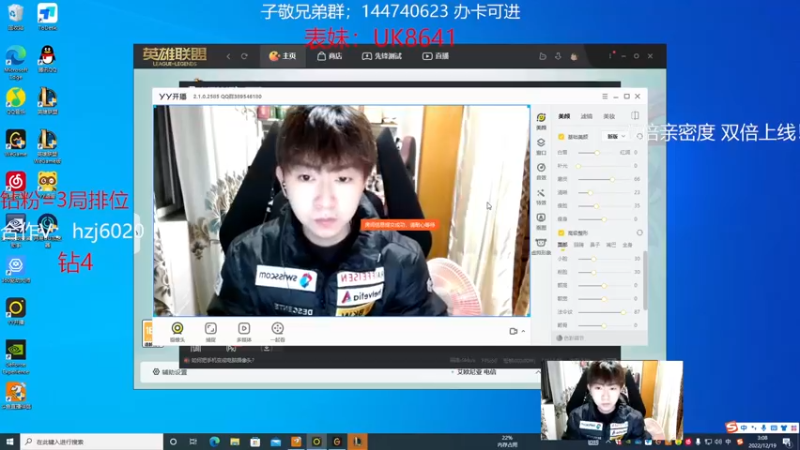
Task: Click the 辅助设置 button in League client
Action: point(170,372)
